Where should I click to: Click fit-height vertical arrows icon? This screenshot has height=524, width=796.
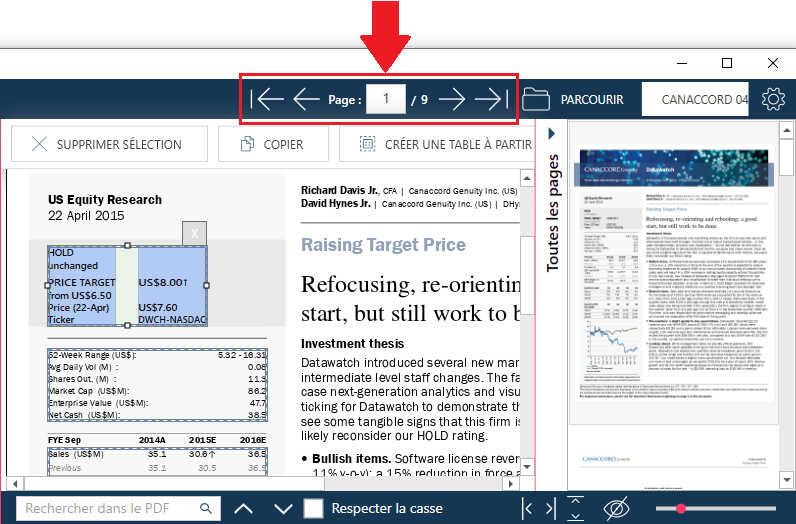[x=575, y=508]
